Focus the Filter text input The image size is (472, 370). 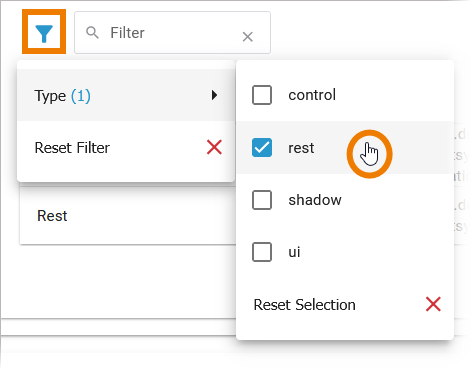[x=172, y=33]
